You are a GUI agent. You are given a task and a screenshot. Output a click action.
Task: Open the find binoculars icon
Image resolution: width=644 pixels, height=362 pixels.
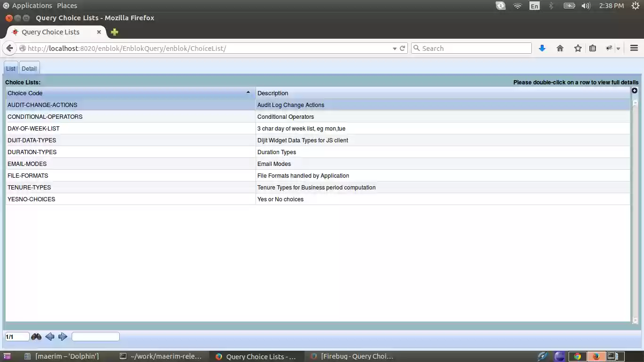tap(36, 337)
